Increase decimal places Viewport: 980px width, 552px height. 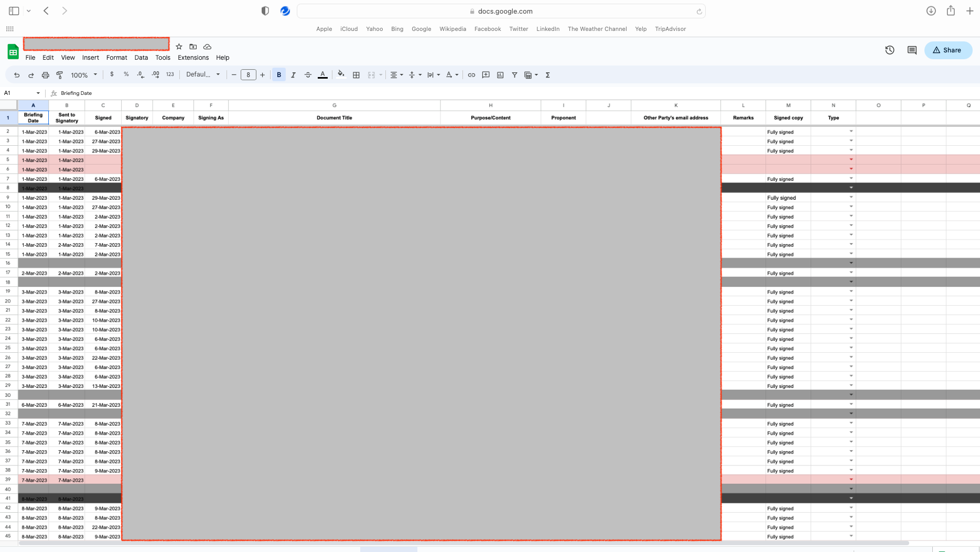coord(156,75)
